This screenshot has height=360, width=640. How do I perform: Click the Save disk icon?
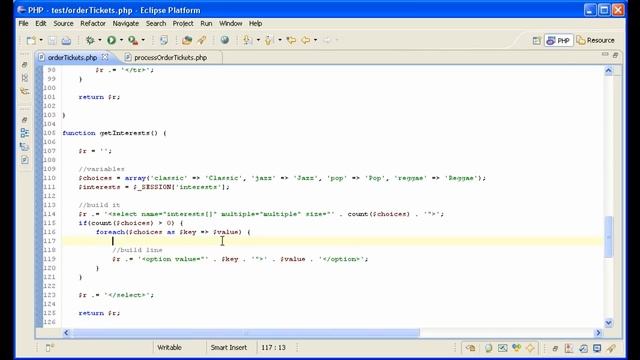tap(52, 40)
